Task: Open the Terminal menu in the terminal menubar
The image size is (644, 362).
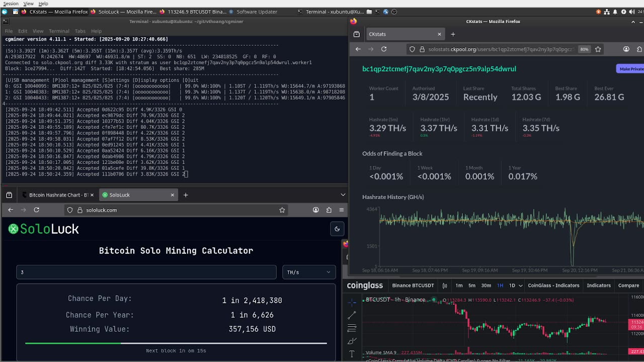Action: coord(59,31)
